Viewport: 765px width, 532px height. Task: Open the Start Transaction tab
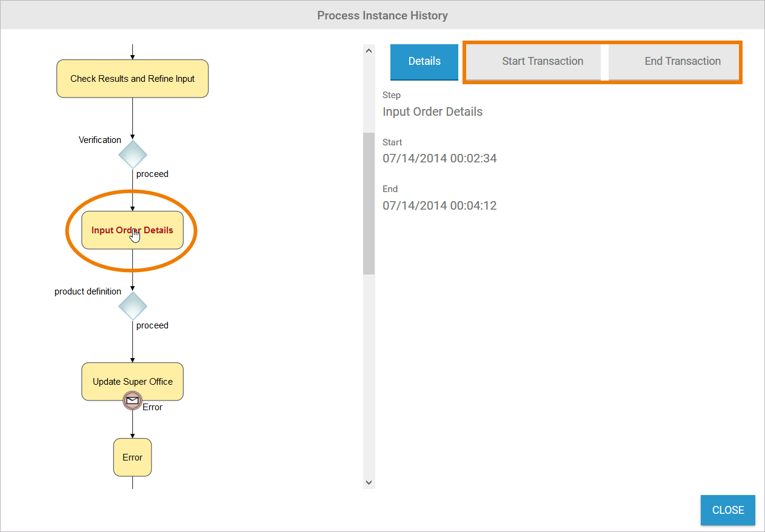point(543,61)
